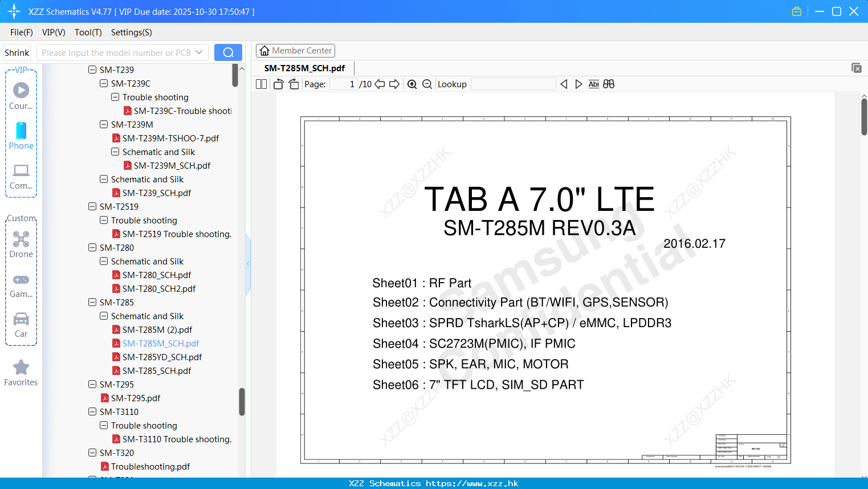Zoom in on the schematic
Viewport: 868px width, 489px height.
pos(412,84)
